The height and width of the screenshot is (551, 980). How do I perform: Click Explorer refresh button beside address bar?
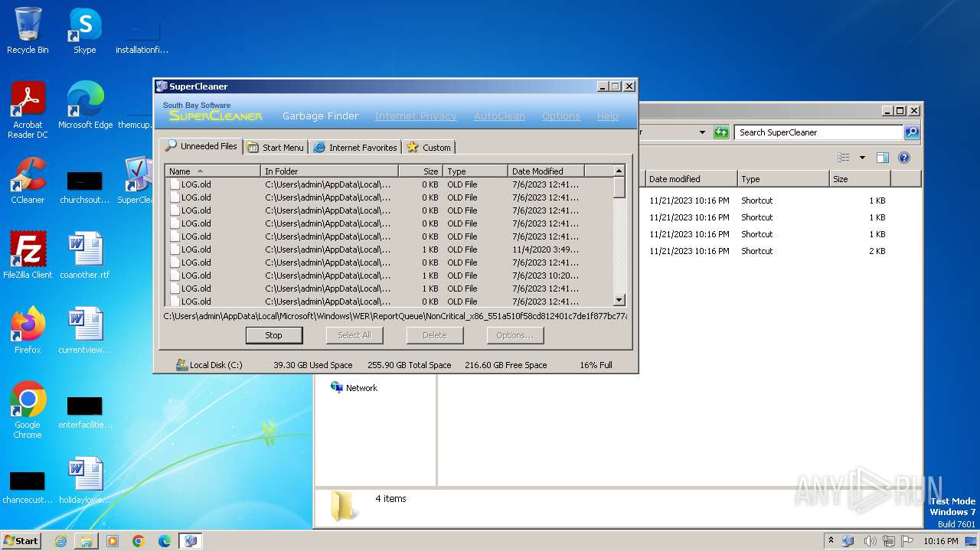(721, 132)
